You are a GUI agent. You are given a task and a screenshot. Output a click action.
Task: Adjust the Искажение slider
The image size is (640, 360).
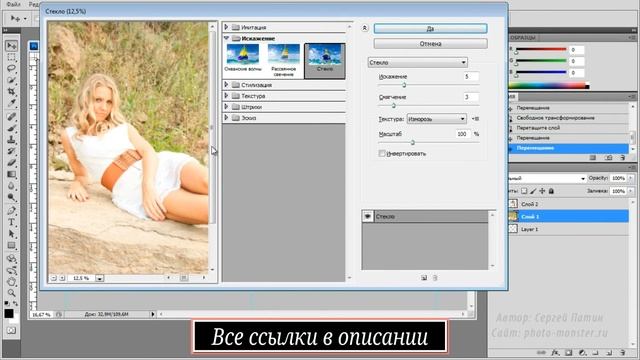point(404,85)
